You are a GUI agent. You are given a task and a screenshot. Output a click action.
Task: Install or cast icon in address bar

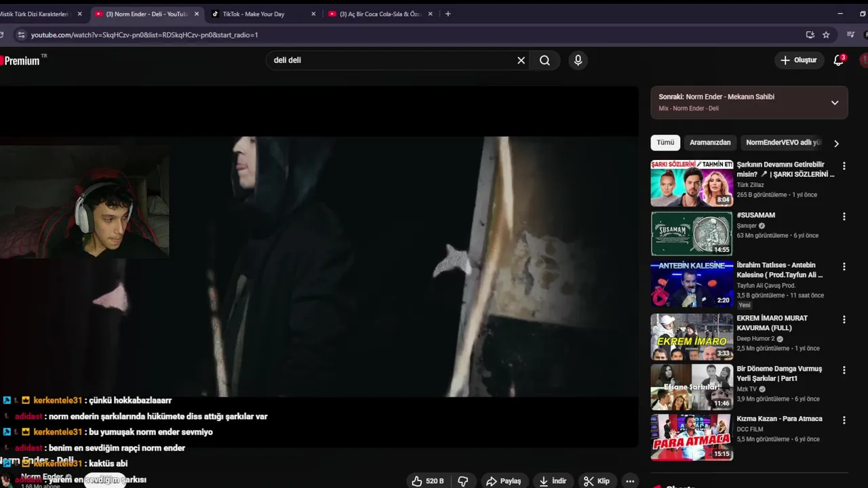coord(810,35)
